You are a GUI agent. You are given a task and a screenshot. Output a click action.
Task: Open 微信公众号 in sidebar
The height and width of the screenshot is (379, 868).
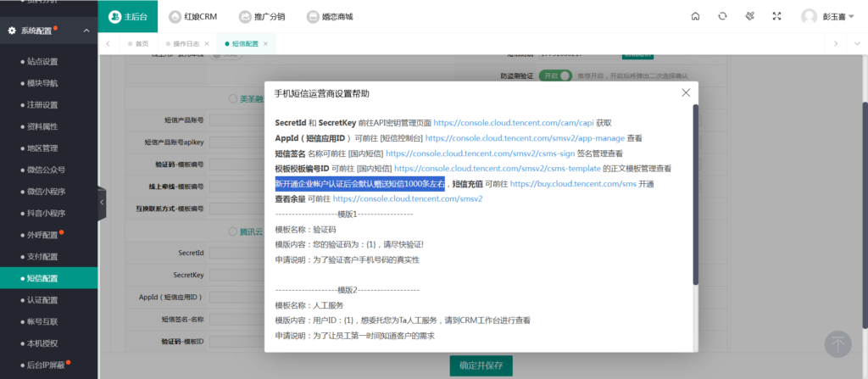click(47, 170)
